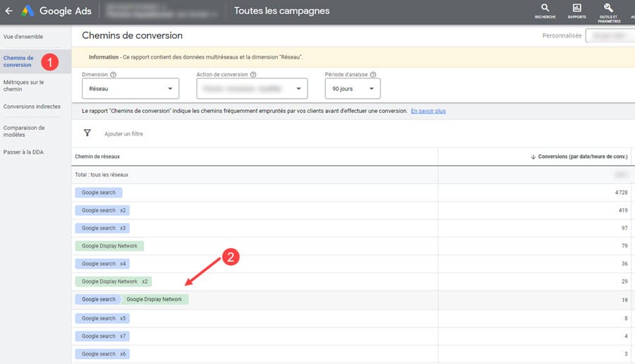
Task: Open the Rapports reports icon
Action: (576, 11)
